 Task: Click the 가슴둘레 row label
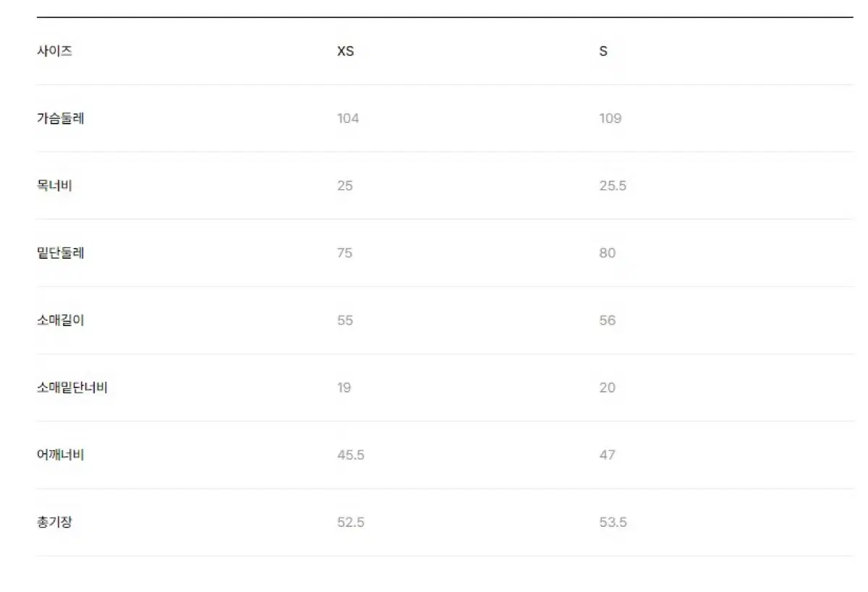click(x=60, y=119)
